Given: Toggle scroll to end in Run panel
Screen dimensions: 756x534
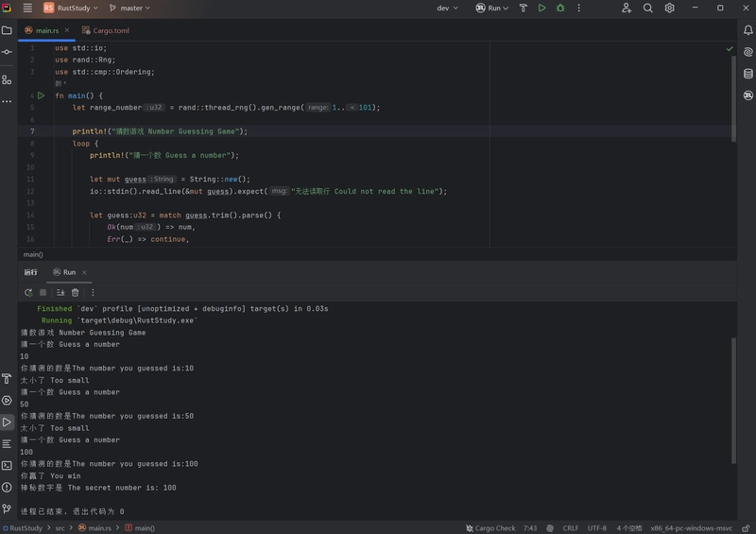Looking at the screenshot, I should (x=60, y=292).
